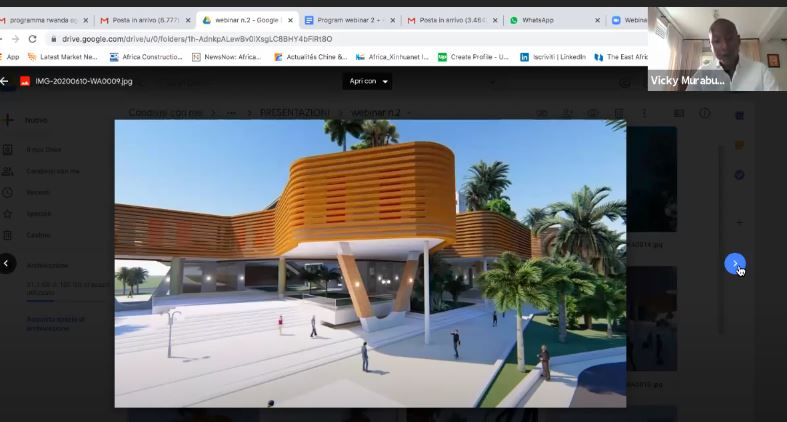Click the 'Condivisi con me' breadcrumb
Image resolution: width=787 pixels, height=422 pixels.
pos(166,113)
